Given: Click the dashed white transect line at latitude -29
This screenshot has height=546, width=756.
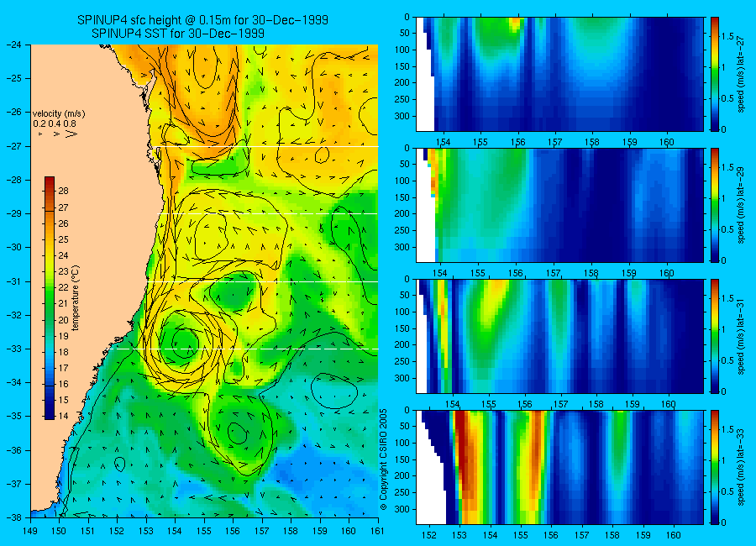Looking at the screenshot, I should point(268,213).
